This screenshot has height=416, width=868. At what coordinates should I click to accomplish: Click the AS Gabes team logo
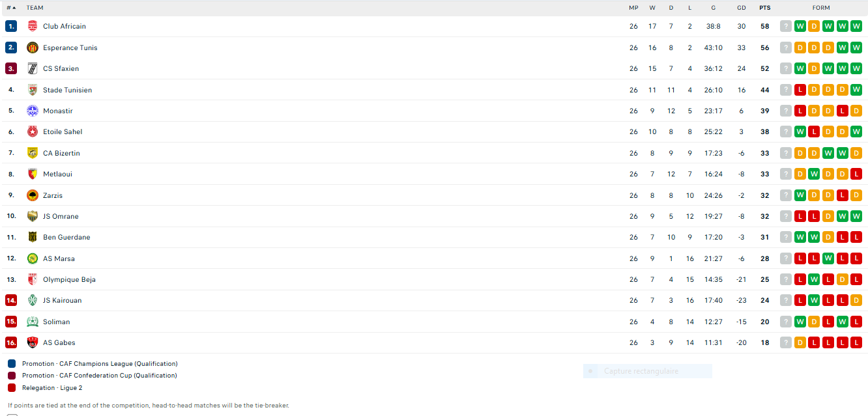[x=33, y=342]
